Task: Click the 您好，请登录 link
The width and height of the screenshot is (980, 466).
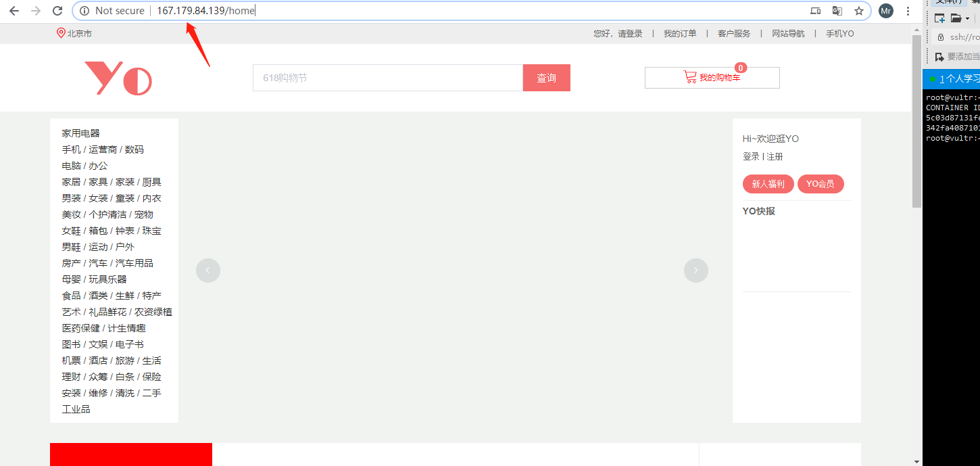Action: tap(618, 34)
